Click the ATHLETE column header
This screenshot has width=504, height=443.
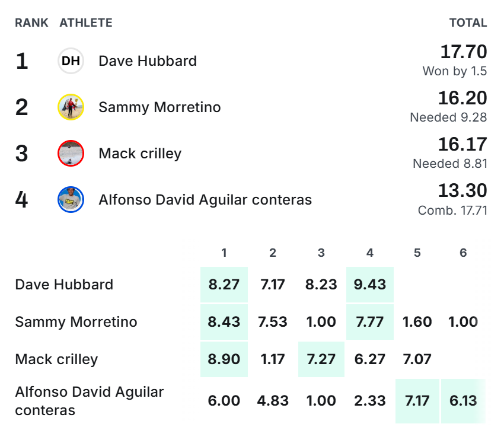pos(86,23)
